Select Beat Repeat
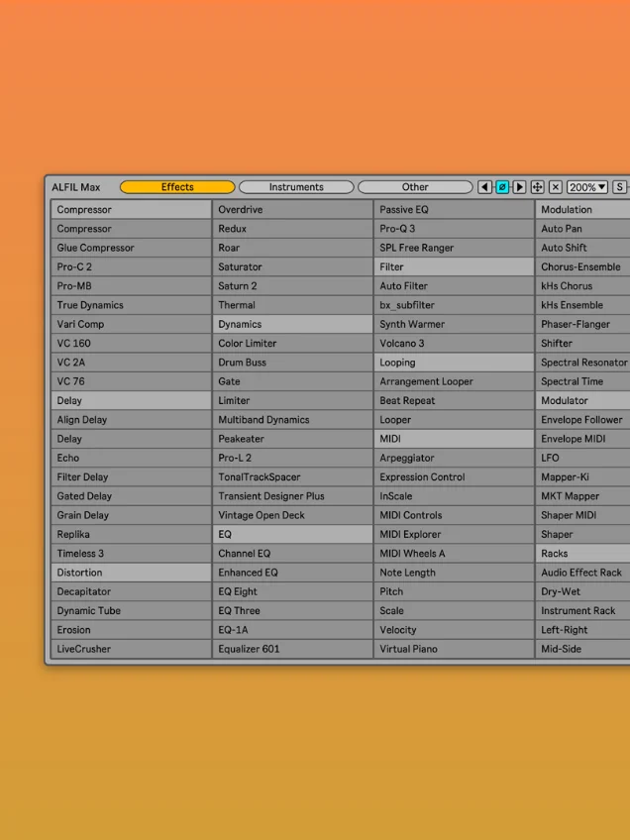The width and height of the screenshot is (630, 840). coord(454,401)
